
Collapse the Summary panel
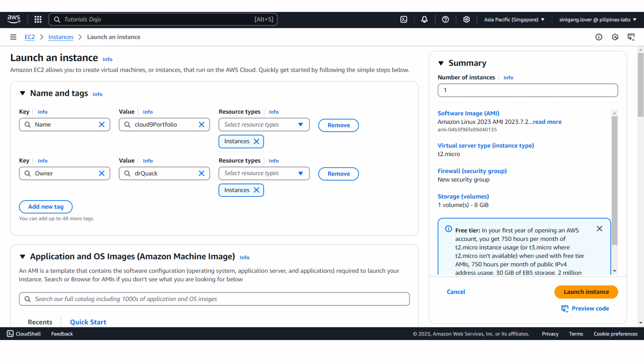pyautogui.click(x=441, y=63)
